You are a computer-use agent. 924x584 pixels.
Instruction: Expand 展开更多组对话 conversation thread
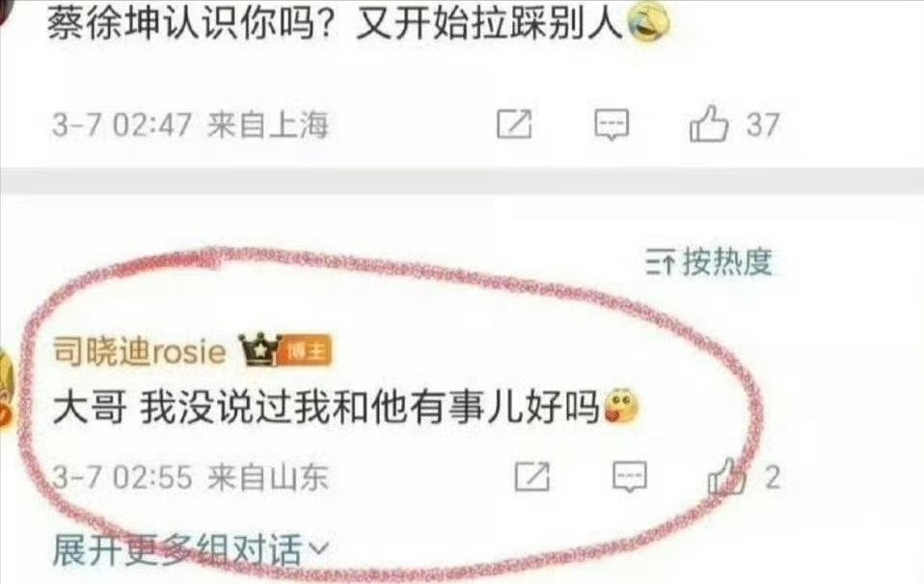coord(190,550)
